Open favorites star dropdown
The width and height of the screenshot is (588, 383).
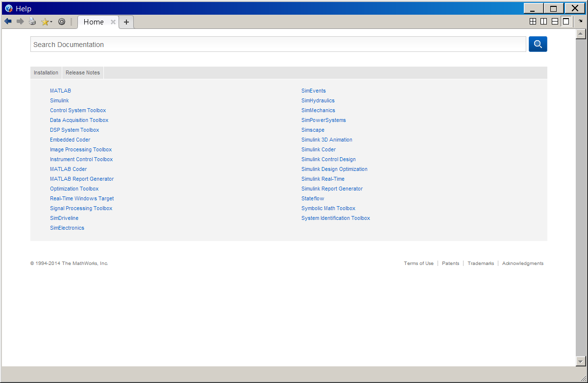[x=47, y=22]
